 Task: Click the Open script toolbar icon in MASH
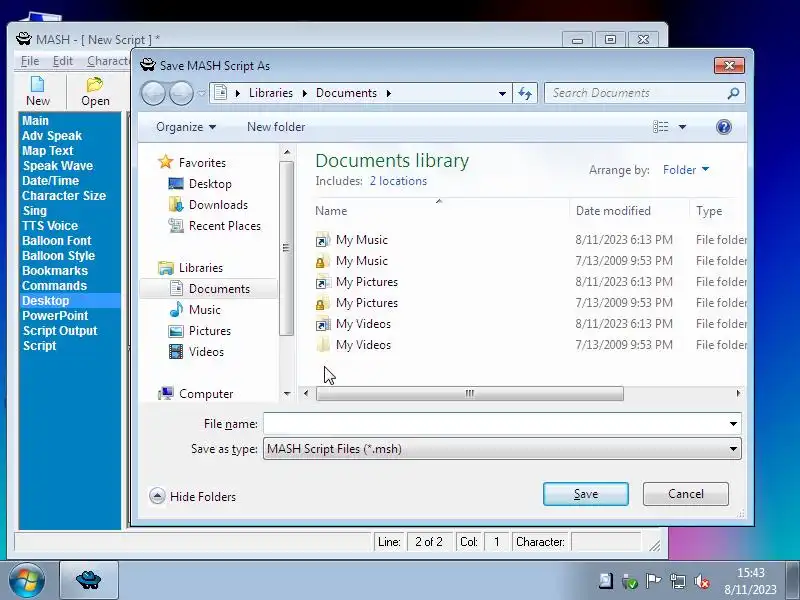[x=95, y=92]
